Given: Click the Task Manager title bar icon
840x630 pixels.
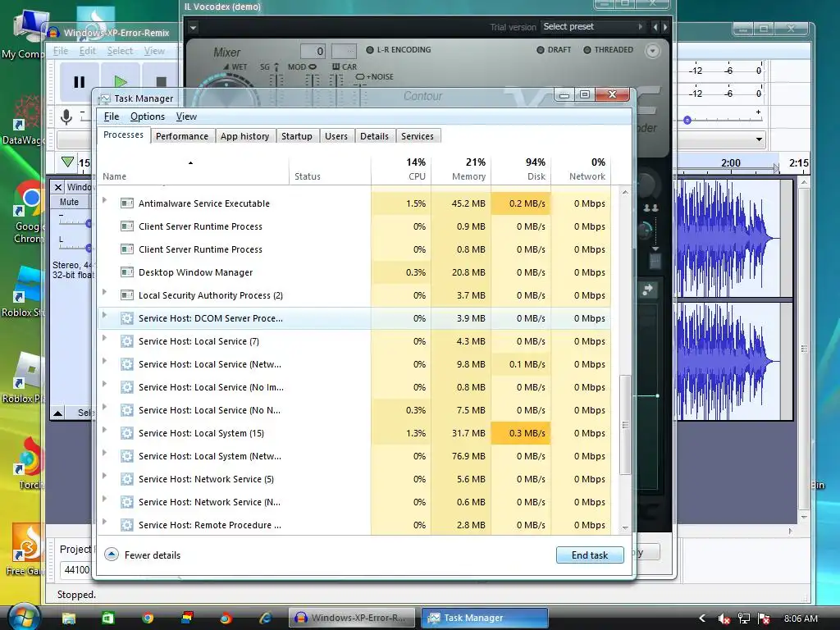Looking at the screenshot, I should tap(105, 99).
